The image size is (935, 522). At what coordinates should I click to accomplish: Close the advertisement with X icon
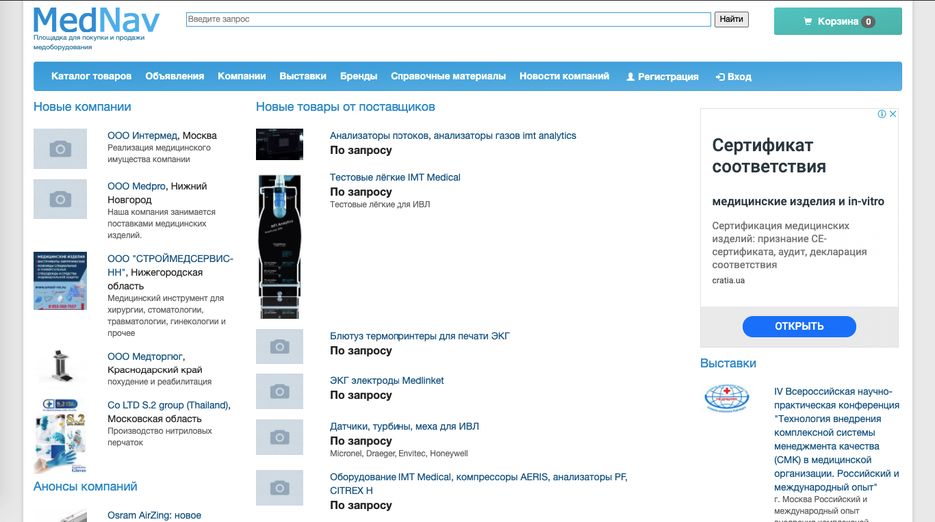click(x=893, y=114)
